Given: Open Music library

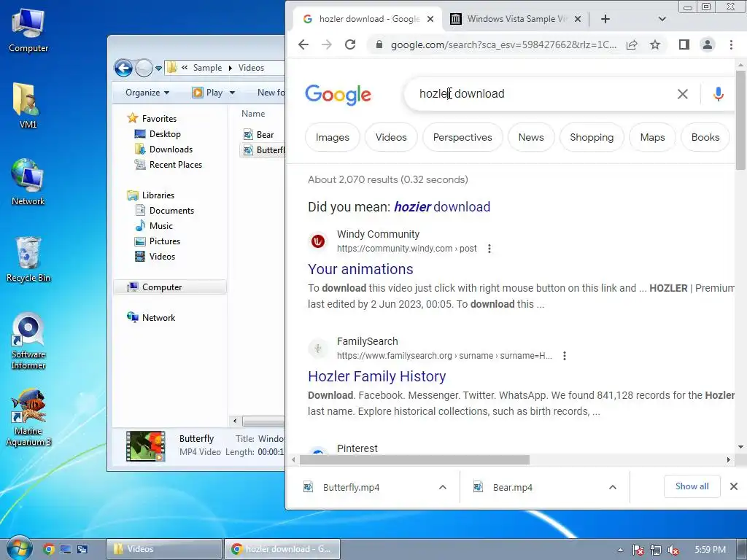Looking at the screenshot, I should tap(161, 226).
